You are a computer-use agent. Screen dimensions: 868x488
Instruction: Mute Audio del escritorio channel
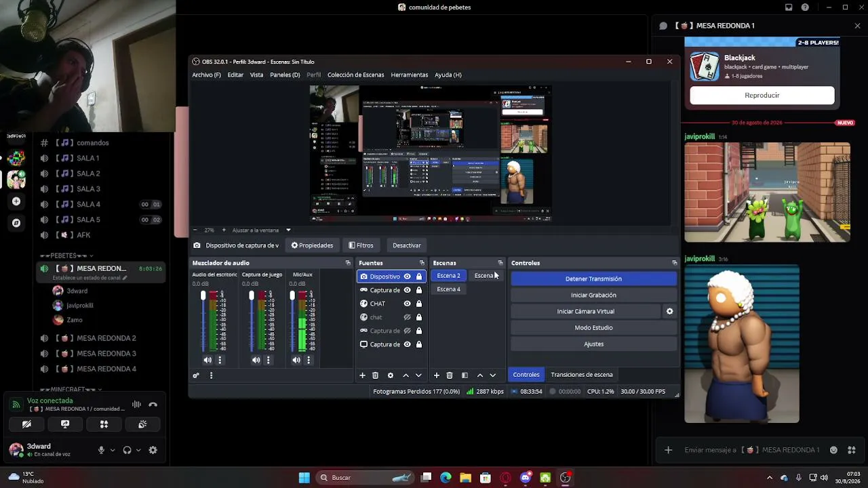coord(208,360)
